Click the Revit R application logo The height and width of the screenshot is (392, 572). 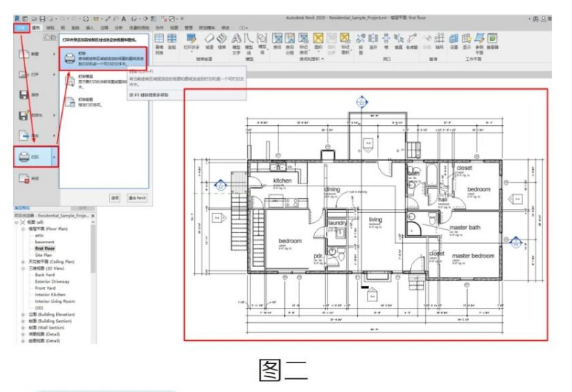tap(17, 18)
